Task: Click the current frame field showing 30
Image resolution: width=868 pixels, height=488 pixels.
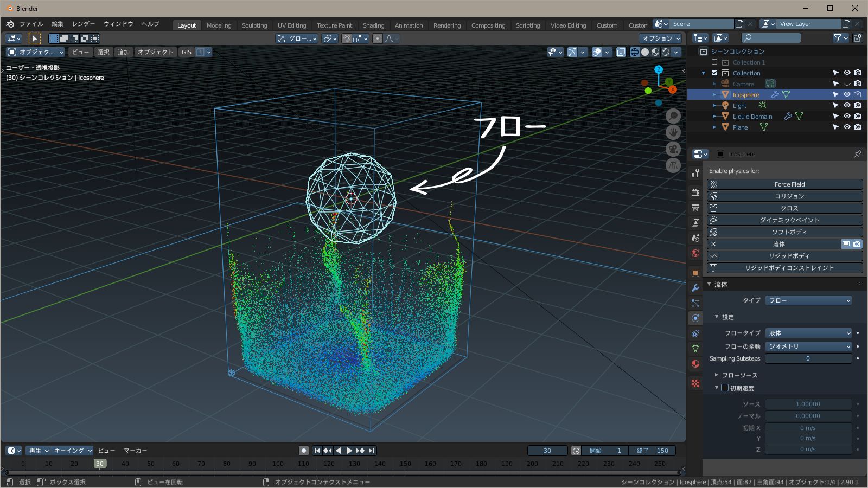Action: tap(547, 451)
